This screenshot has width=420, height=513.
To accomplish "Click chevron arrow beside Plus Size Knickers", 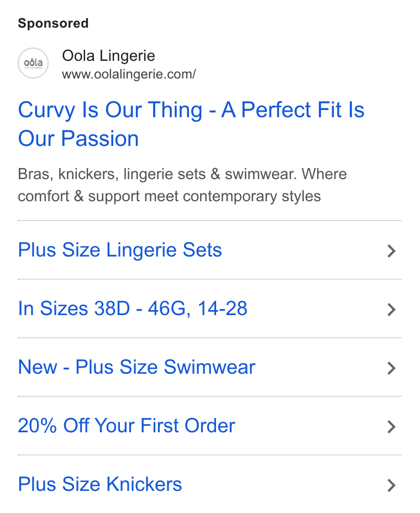I will coord(391,485).
